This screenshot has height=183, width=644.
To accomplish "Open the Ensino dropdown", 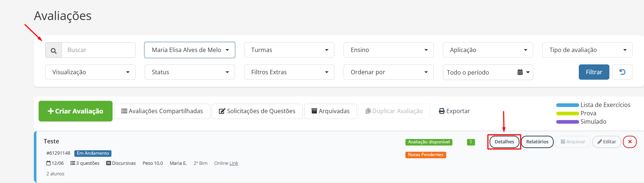I will click(389, 50).
